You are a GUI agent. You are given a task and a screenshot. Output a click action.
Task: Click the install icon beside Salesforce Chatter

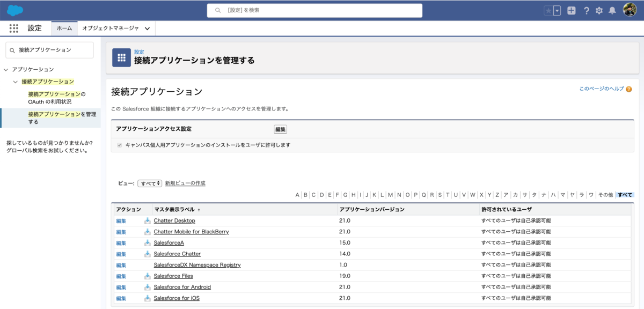(x=148, y=254)
